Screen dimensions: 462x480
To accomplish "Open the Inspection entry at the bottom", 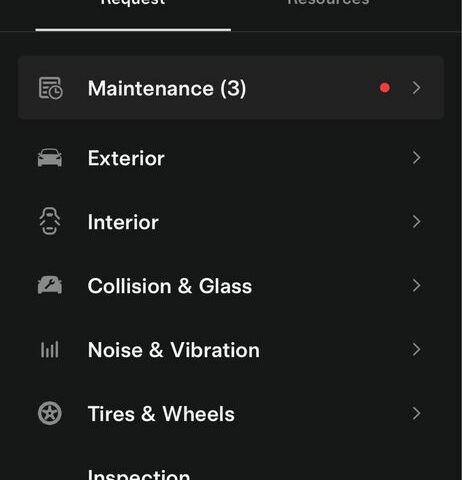I will (139, 474).
